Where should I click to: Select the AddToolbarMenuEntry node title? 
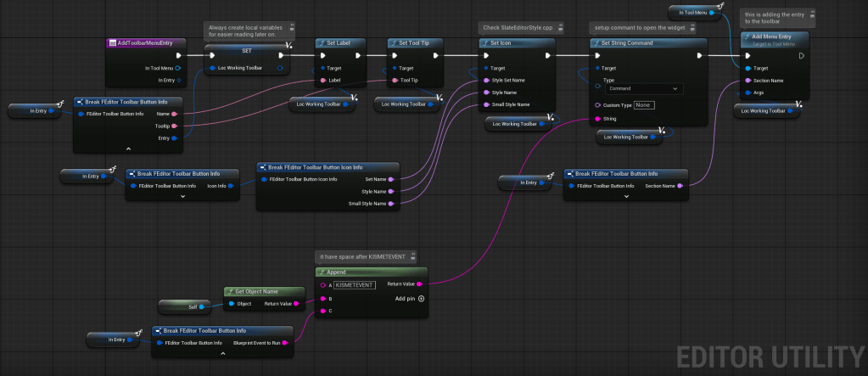(146, 42)
